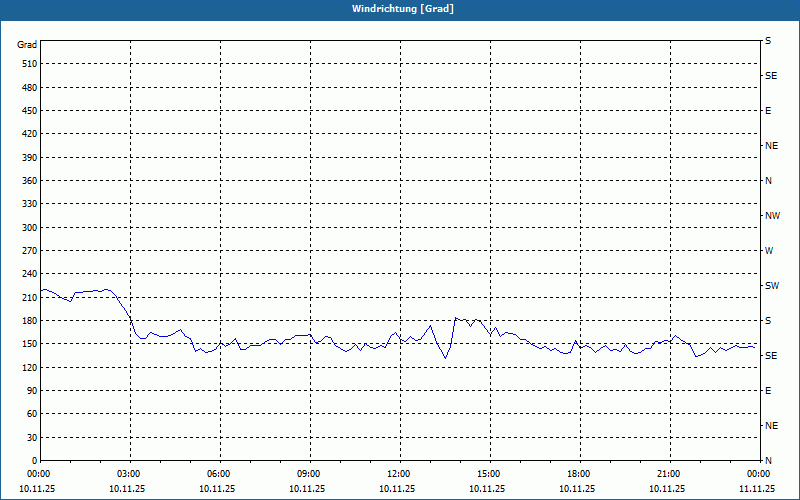This screenshot has height=500, width=800.
Task: Click the '30' axis value
Action: coord(32,437)
